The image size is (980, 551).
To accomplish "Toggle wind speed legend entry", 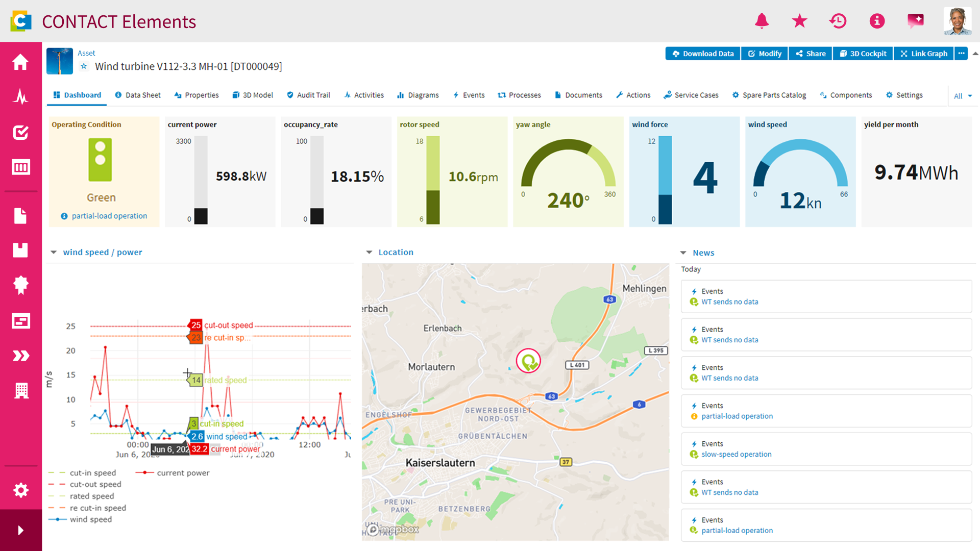I will point(80,519).
